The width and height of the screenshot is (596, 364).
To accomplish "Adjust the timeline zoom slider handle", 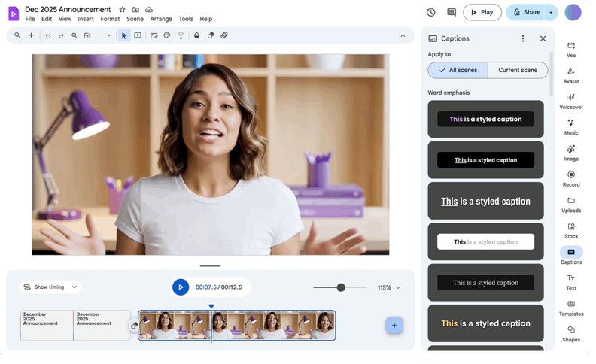I will click(x=341, y=287).
